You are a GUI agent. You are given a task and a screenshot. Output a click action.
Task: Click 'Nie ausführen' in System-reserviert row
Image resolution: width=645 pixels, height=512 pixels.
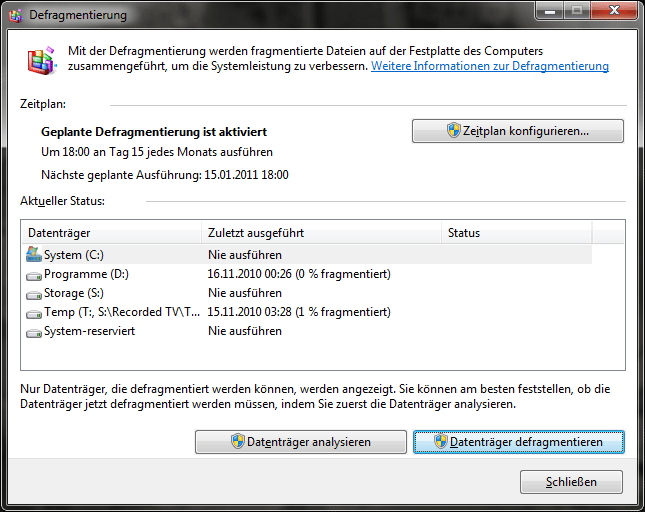point(245,331)
